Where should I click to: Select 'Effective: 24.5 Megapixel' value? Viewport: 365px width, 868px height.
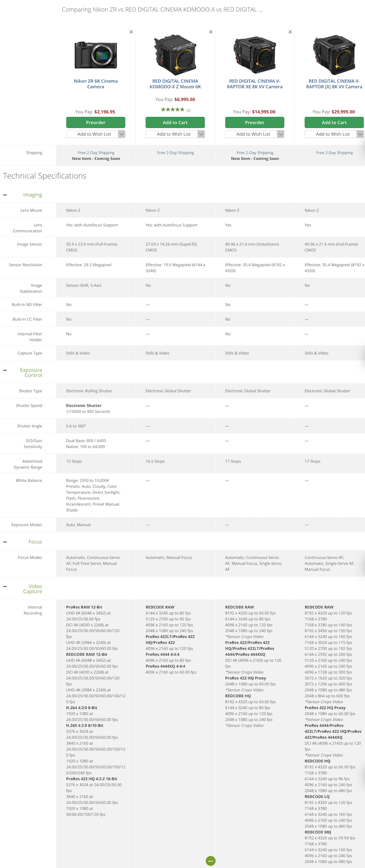tap(89, 265)
